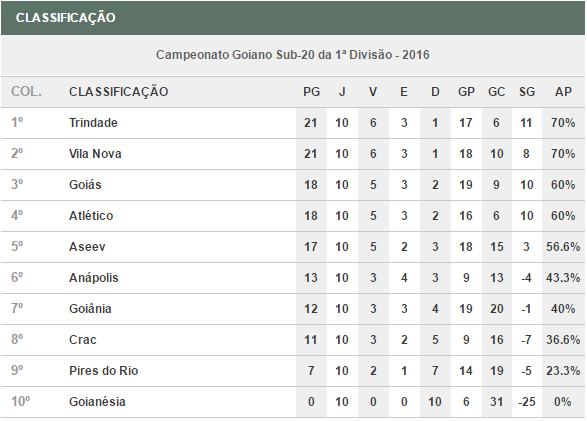Click the Goianésia team name
Viewport: 587px width, 421px height.
pos(97,402)
